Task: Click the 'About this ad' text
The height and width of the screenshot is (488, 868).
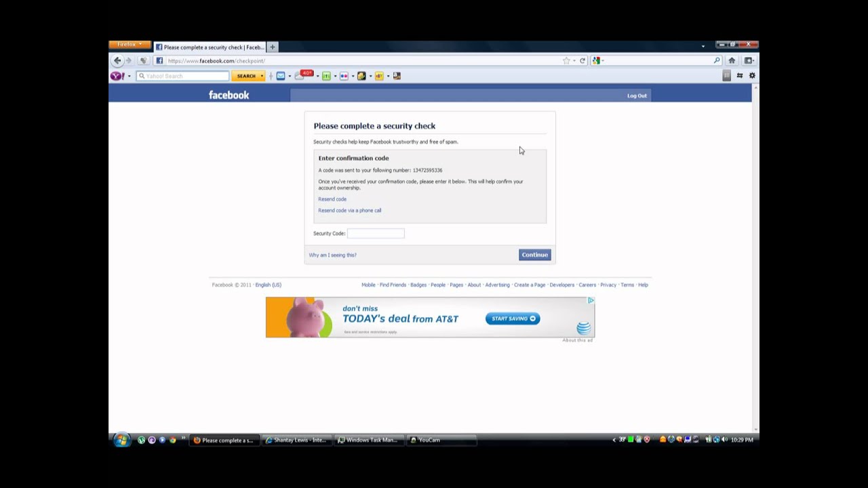Action: coord(578,340)
